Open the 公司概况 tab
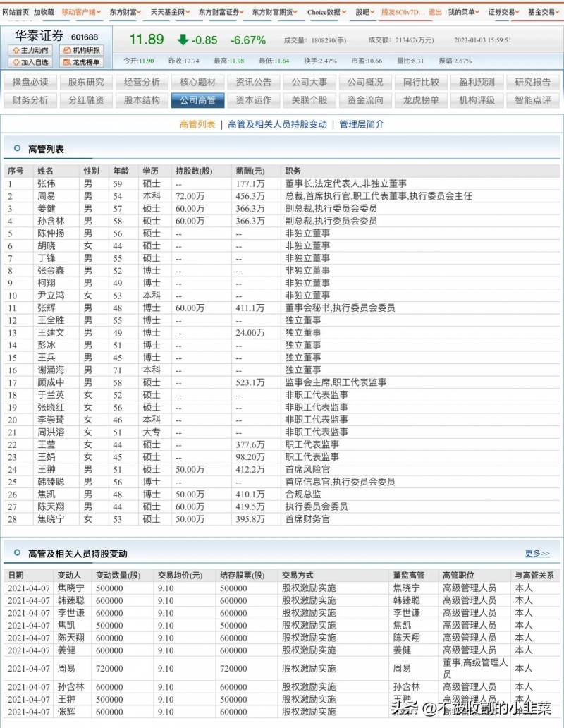Viewport: 564px width, 728px height. pos(365,82)
